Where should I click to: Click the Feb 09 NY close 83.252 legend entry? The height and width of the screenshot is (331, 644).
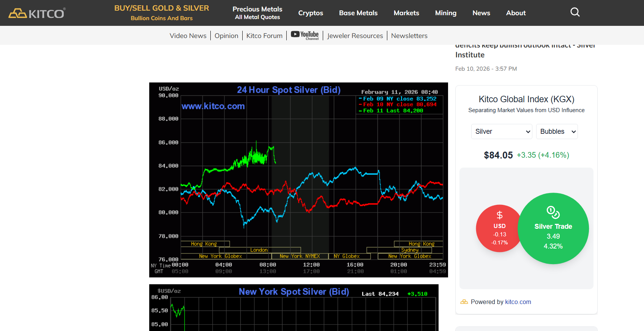398,99
